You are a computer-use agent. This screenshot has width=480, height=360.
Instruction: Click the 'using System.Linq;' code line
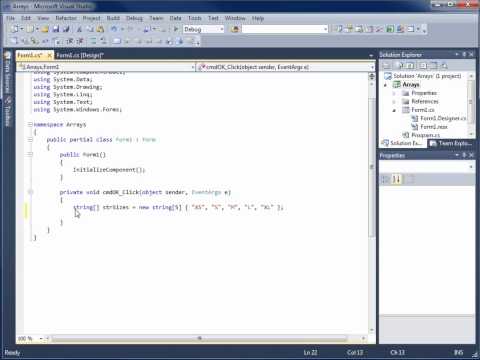[63, 95]
